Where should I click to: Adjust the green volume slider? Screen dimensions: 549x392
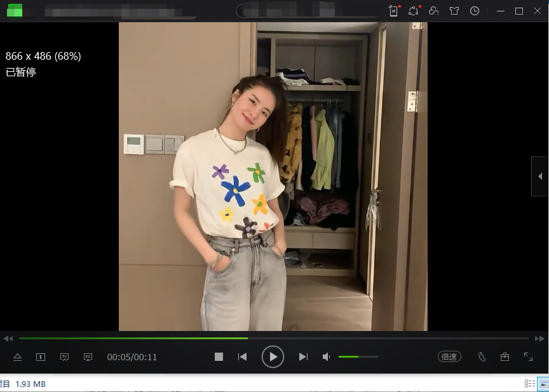358,356
